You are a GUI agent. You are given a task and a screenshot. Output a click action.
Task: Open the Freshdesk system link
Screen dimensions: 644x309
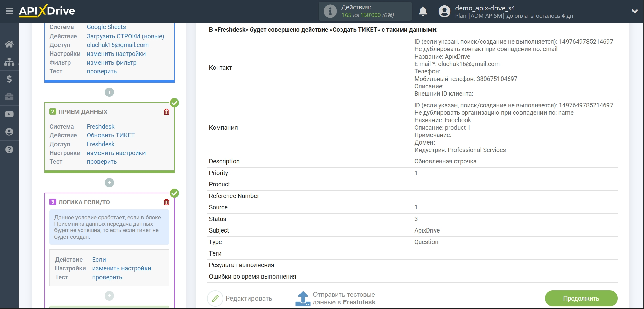pyautogui.click(x=101, y=127)
